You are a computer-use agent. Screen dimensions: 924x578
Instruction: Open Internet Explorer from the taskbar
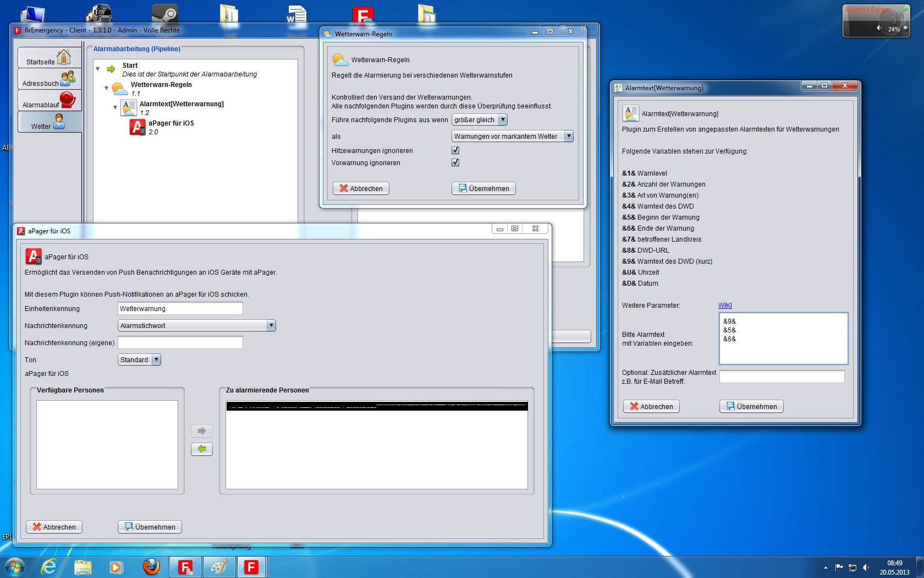pos(50,566)
